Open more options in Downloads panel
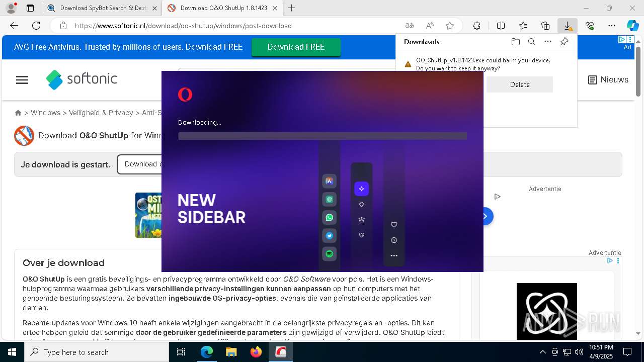Image resolution: width=644 pixels, height=362 pixels. pyautogui.click(x=548, y=42)
